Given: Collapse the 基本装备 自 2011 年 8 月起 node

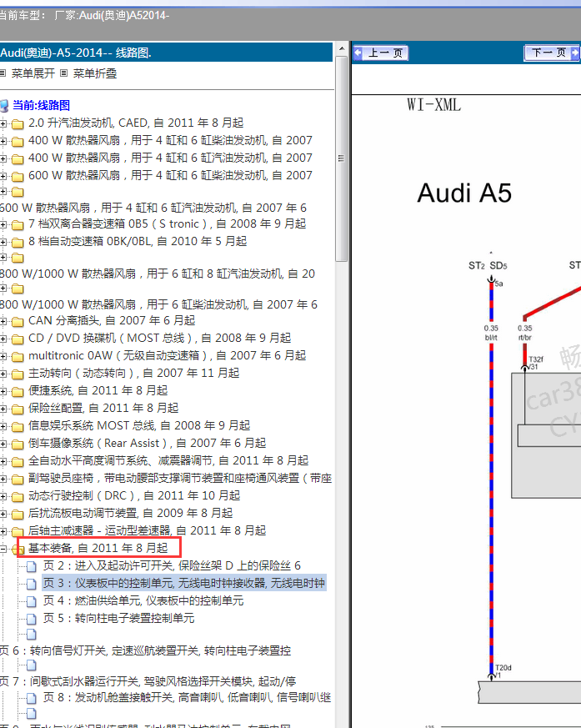Looking at the screenshot, I should (x=3, y=549).
